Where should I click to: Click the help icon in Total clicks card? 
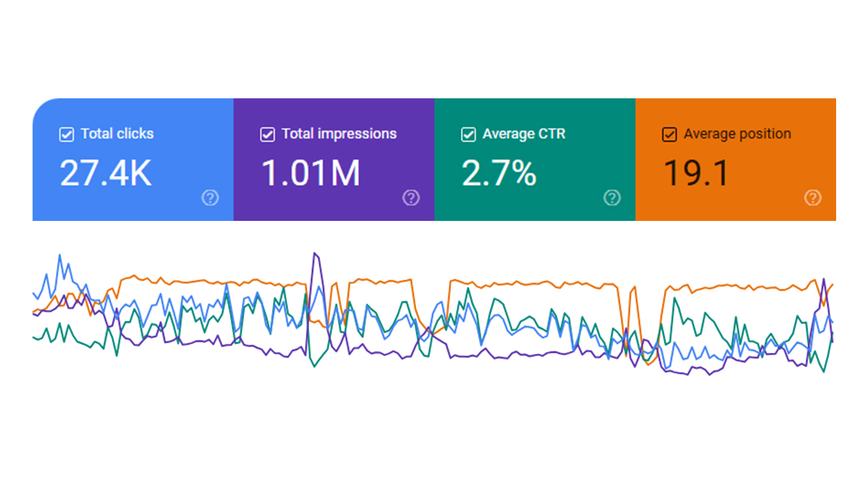point(210,198)
